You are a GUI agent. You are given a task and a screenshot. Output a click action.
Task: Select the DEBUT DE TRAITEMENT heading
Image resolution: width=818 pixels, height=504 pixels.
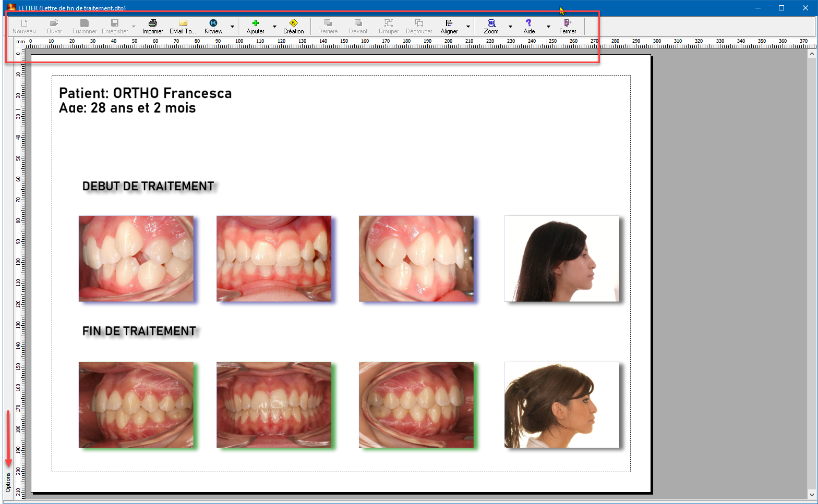pos(148,186)
